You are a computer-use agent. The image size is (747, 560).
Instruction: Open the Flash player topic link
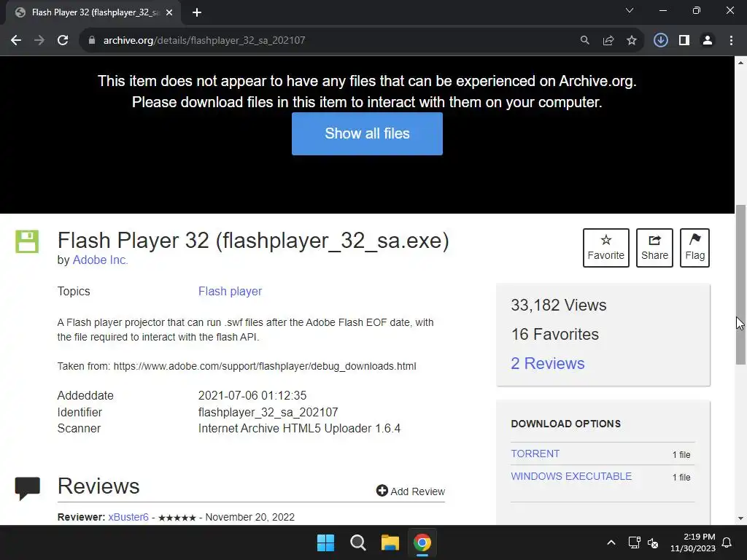pos(230,292)
